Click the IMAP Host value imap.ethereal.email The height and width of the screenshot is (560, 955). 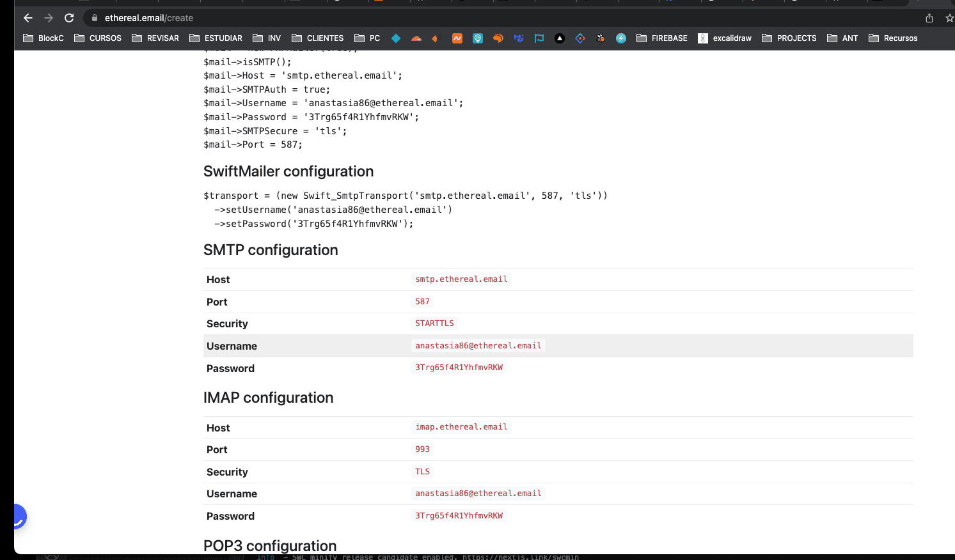(461, 427)
